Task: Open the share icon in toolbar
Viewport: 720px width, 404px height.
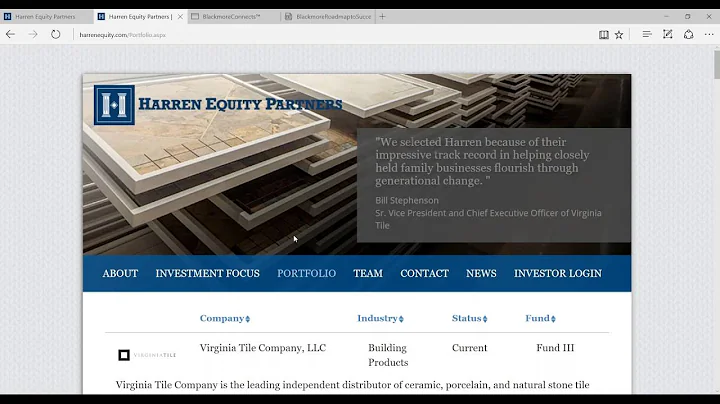Action: pyautogui.click(x=688, y=34)
